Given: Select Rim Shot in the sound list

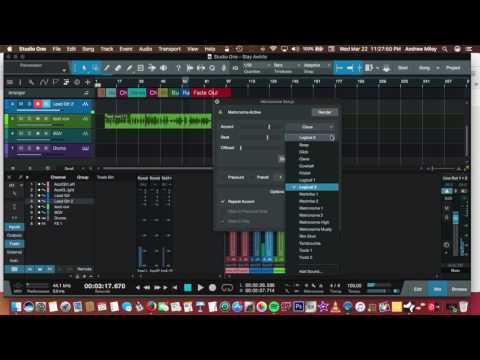Looking at the screenshot, I should [x=307, y=236].
